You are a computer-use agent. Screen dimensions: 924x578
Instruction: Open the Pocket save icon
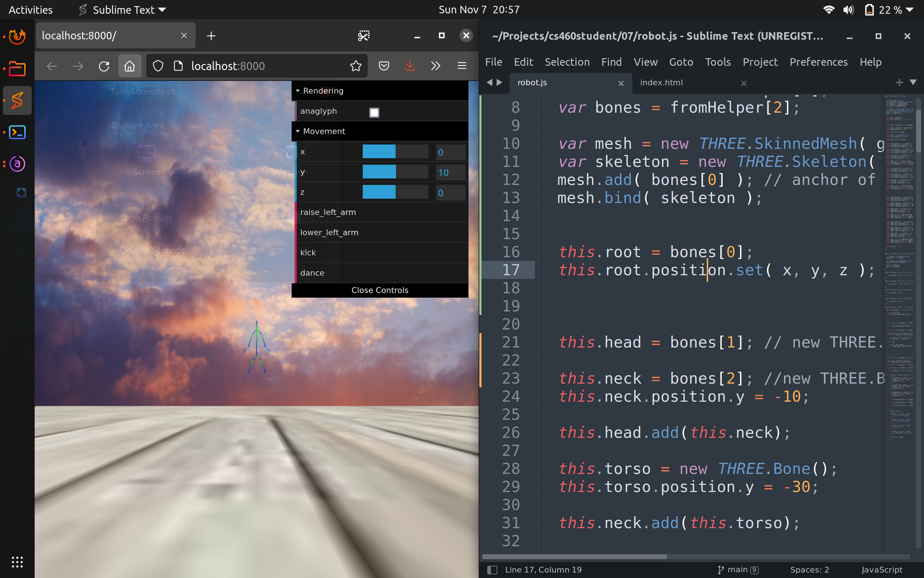point(384,66)
